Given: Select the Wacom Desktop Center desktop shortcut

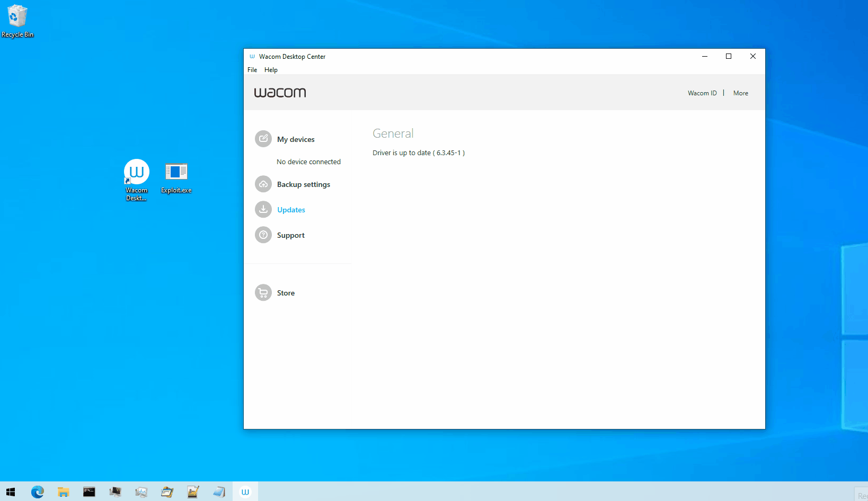Looking at the screenshot, I should [x=137, y=180].
